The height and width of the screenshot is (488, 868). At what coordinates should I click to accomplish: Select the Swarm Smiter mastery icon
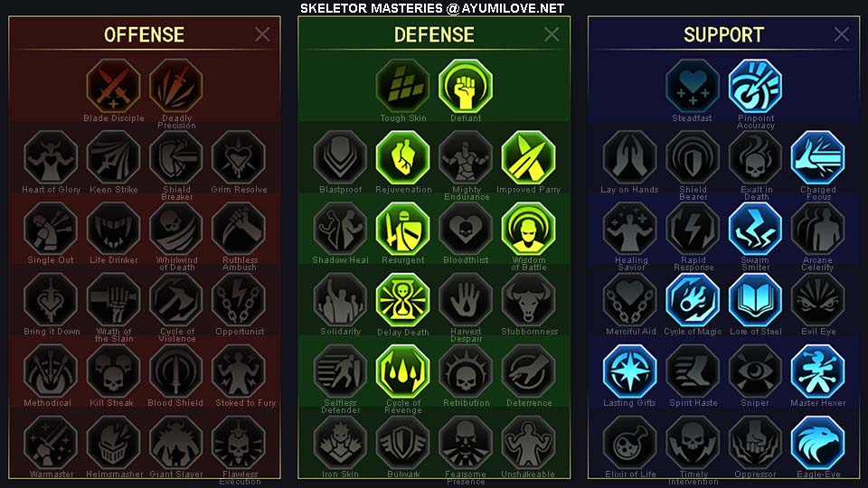(x=755, y=229)
